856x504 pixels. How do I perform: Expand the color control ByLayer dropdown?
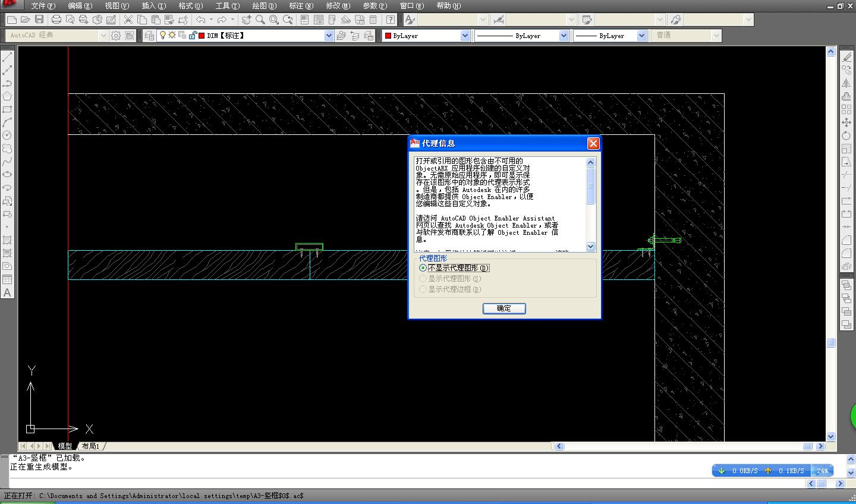[465, 36]
